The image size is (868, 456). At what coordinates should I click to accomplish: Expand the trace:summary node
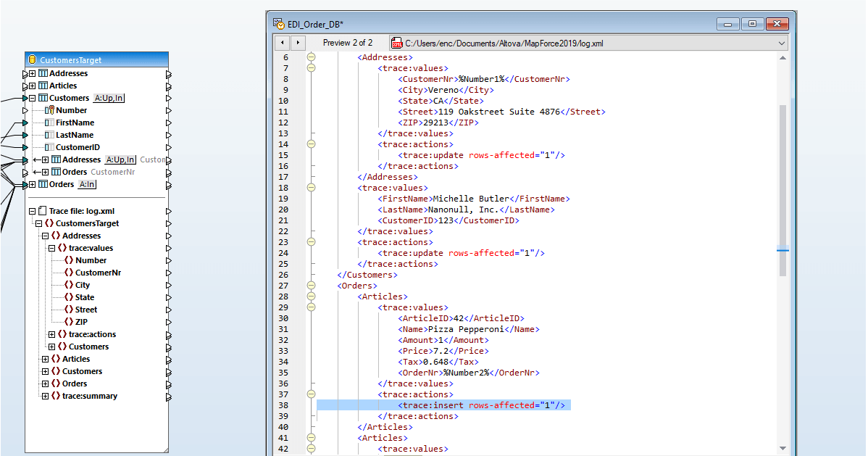(45, 396)
